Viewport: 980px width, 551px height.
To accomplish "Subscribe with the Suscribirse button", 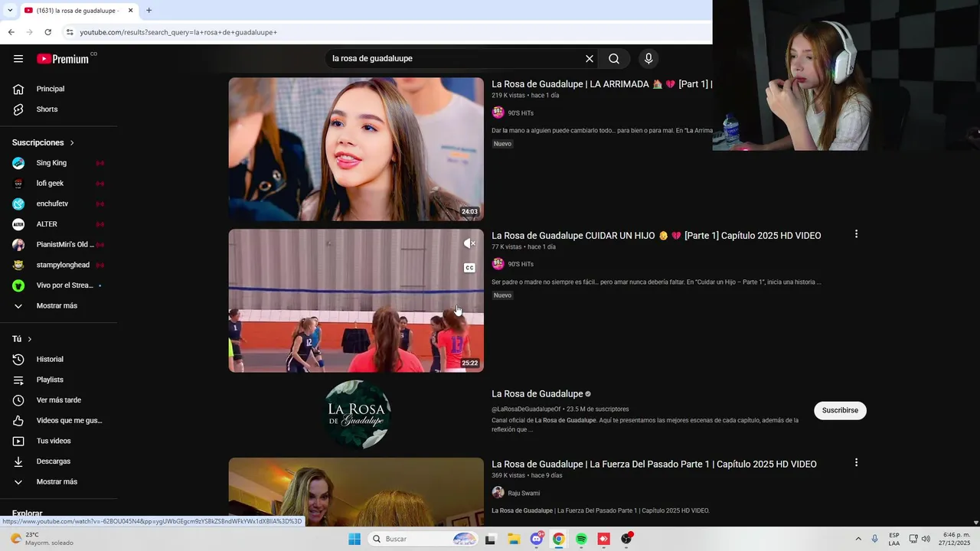I will pyautogui.click(x=840, y=410).
